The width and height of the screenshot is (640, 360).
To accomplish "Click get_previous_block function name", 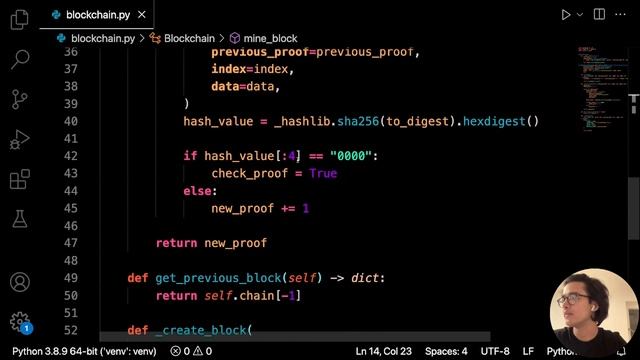I will coord(218,278).
